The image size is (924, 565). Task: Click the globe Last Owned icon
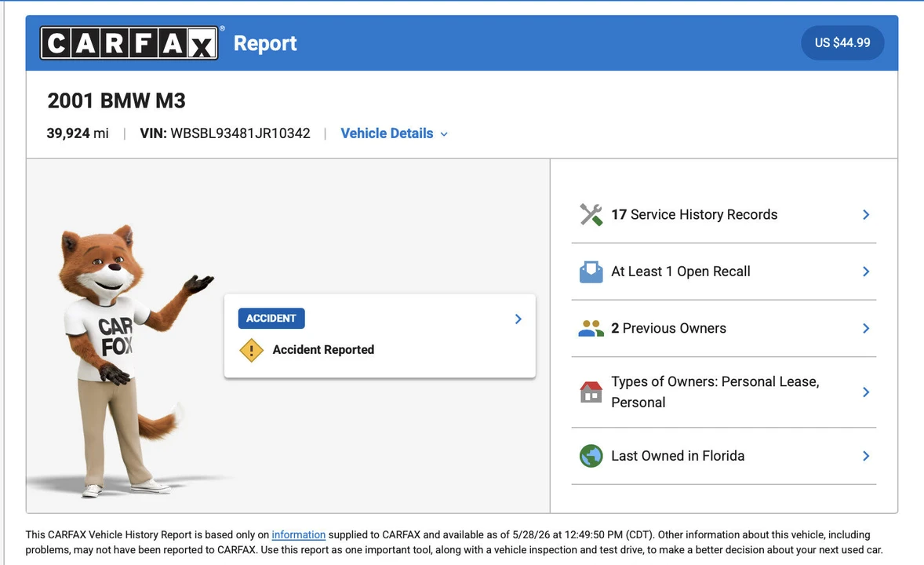591,456
